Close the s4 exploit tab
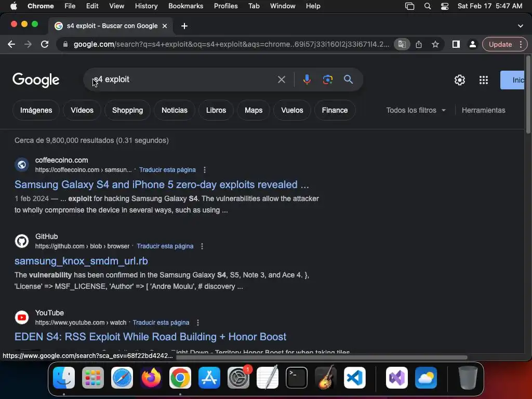This screenshot has width=532, height=399. 165,26
